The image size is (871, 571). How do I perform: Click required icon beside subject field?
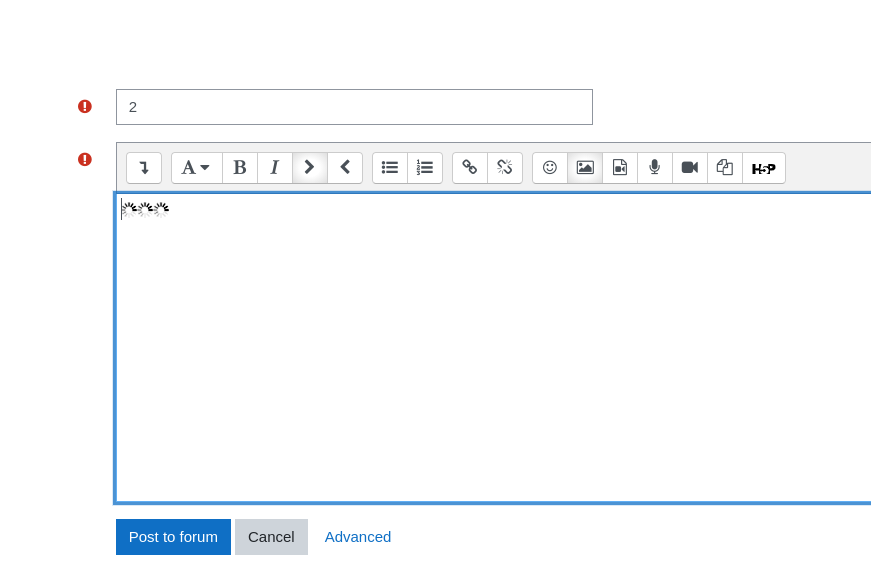84,107
